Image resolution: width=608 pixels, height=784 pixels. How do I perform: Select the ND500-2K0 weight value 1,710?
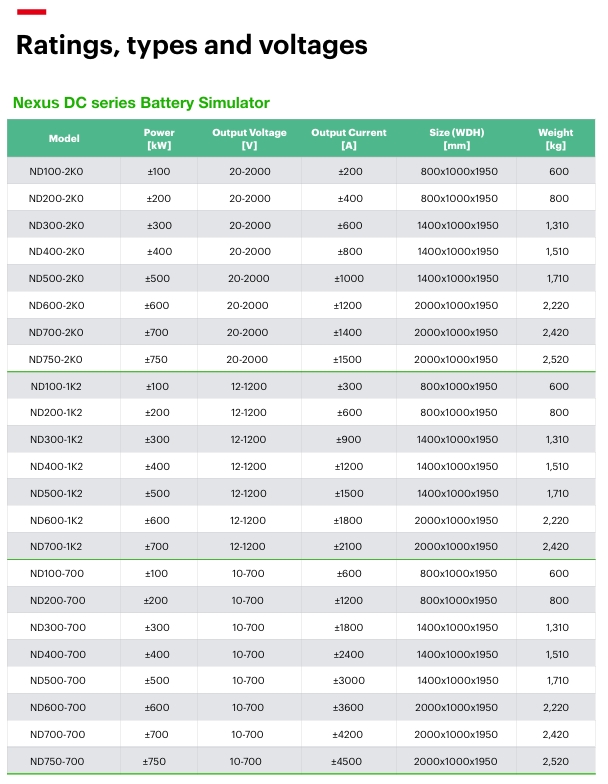[558, 278]
